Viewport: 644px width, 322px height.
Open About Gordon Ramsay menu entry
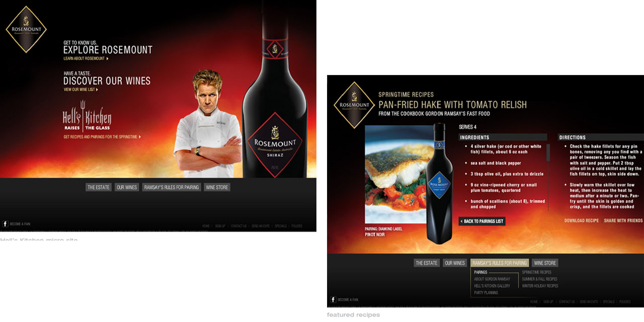(x=492, y=279)
